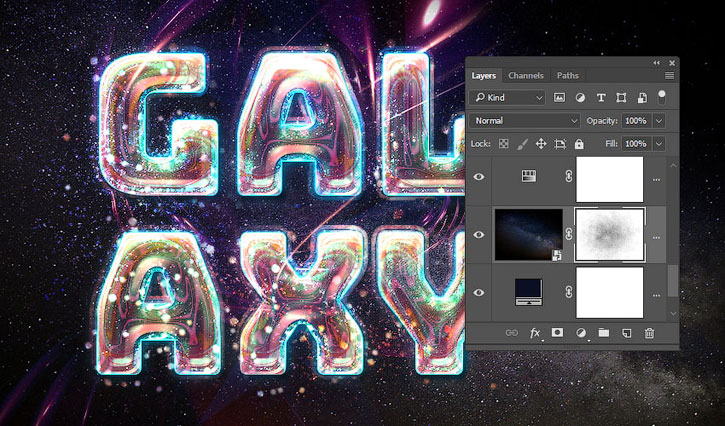Open the Layers panel options menu
725x426 pixels.
click(x=669, y=75)
